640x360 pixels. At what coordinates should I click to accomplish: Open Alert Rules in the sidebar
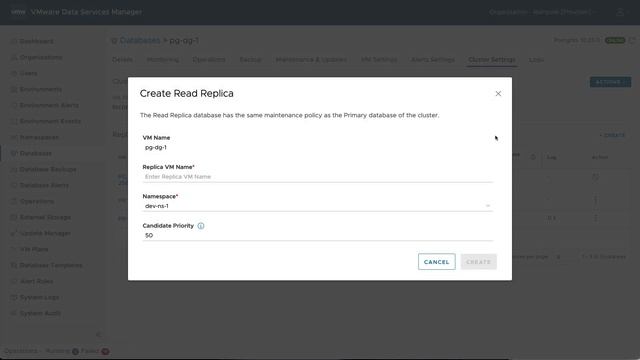coord(36,281)
